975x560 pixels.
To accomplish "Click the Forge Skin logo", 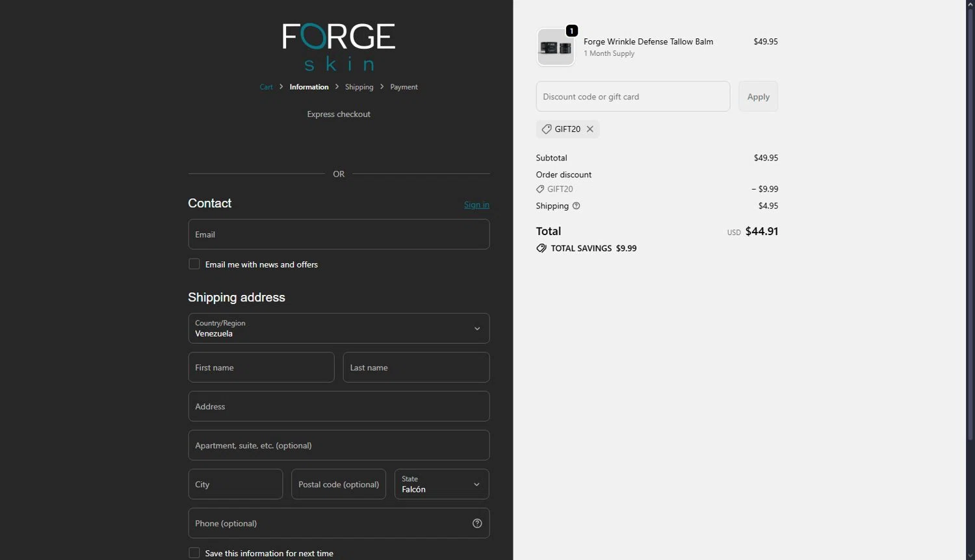I will coord(339,47).
